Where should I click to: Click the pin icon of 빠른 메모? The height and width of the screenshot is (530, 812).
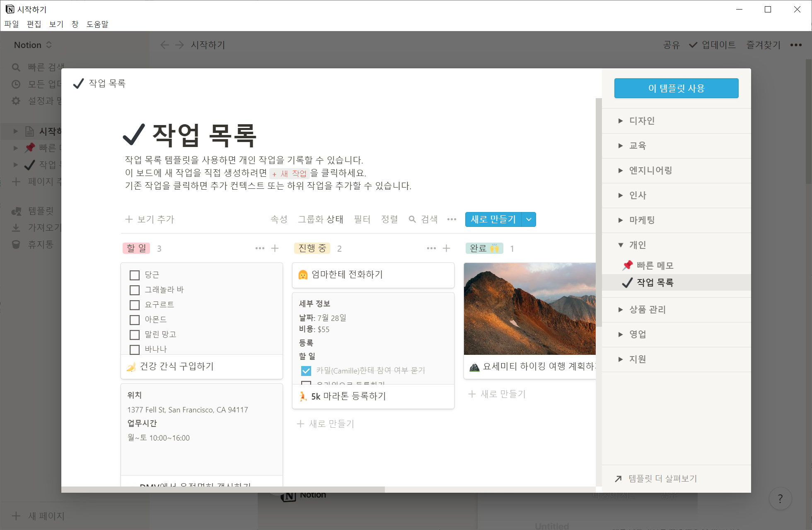coord(627,265)
